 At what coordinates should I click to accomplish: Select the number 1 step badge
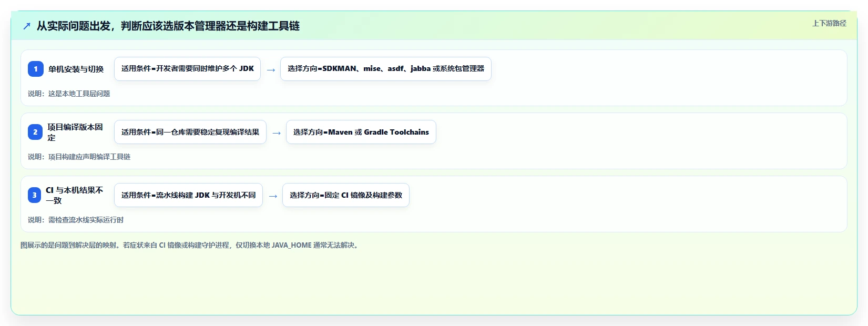tap(36, 69)
